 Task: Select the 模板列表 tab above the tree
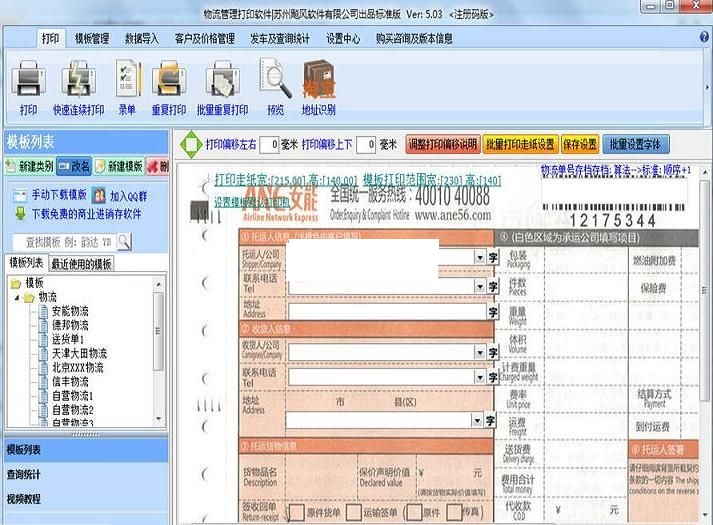[26, 263]
